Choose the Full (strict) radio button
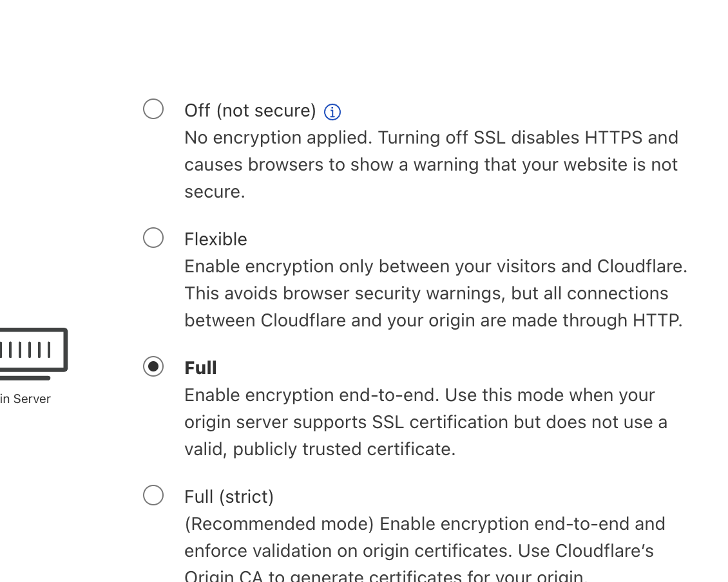This screenshot has height=582, width=728. tap(153, 496)
